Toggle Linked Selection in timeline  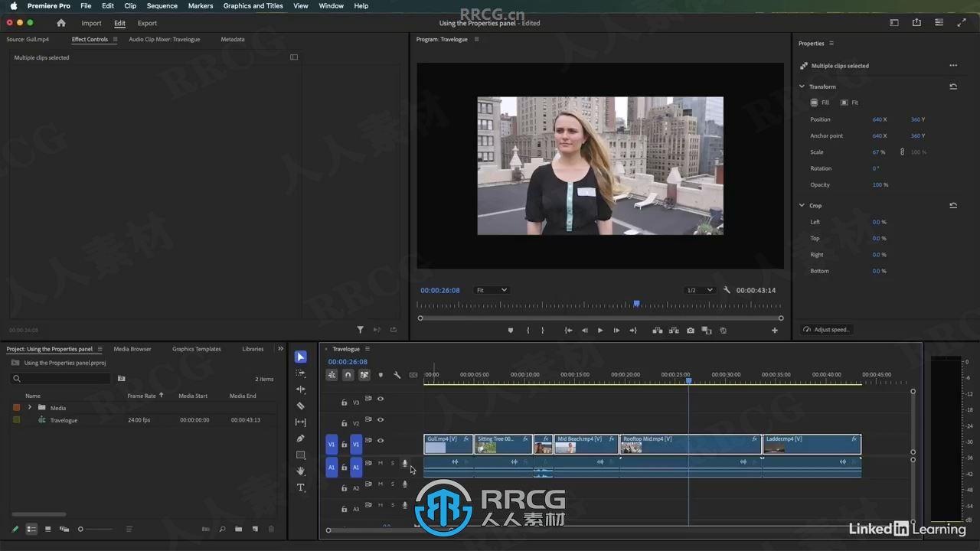[364, 375]
